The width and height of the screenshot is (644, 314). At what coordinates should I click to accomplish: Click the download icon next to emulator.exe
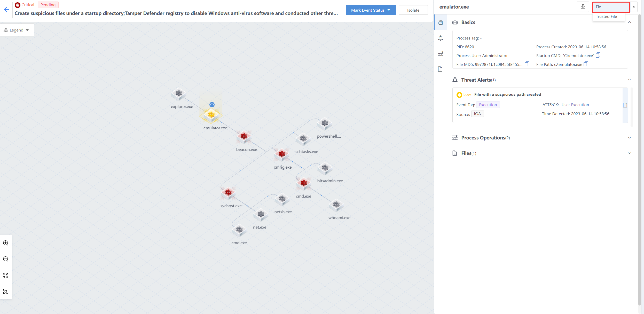[583, 7]
